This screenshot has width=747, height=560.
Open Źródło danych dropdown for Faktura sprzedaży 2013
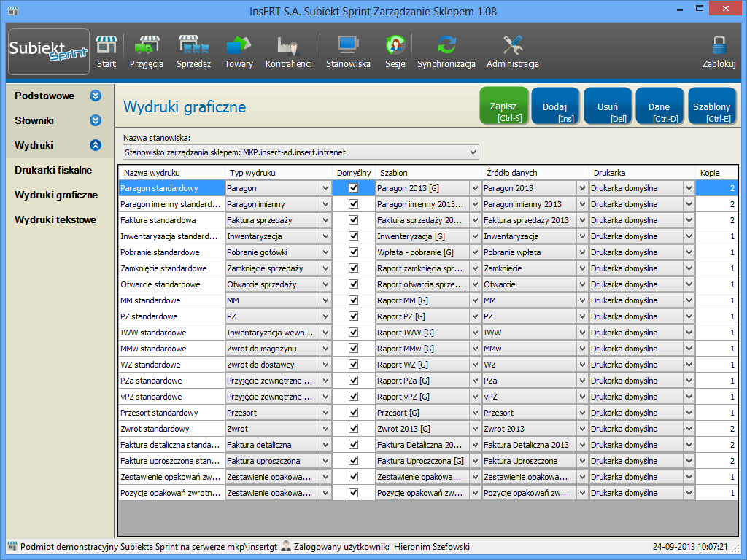(x=582, y=220)
